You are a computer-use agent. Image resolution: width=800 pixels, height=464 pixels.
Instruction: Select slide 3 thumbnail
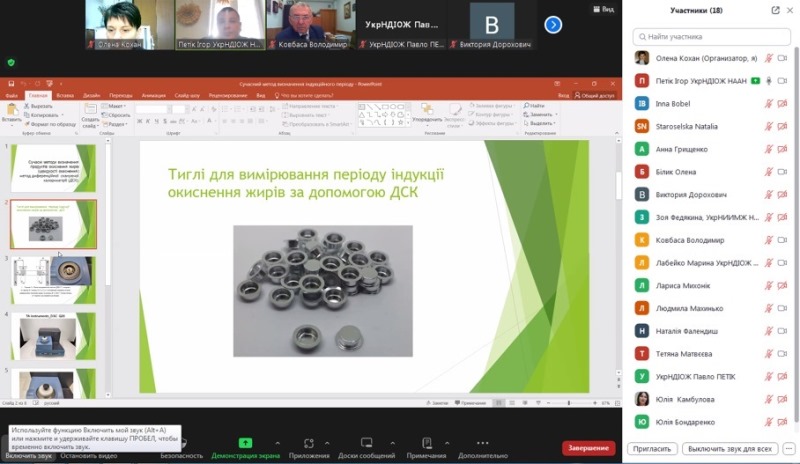[x=53, y=280]
